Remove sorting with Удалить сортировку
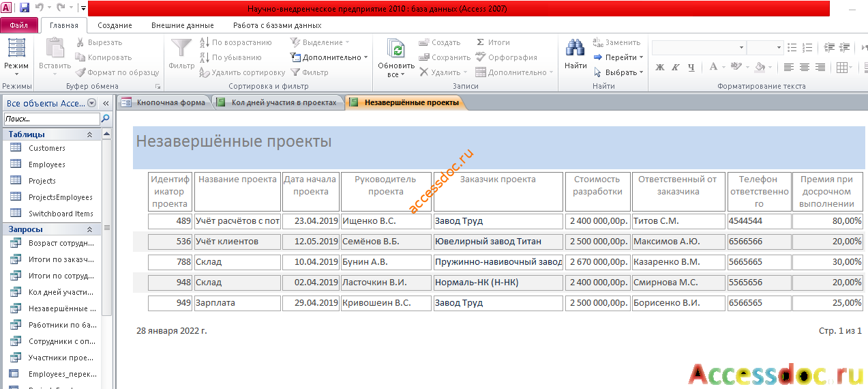The height and width of the screenshot is (389, 868). click(x=242, y=72)
